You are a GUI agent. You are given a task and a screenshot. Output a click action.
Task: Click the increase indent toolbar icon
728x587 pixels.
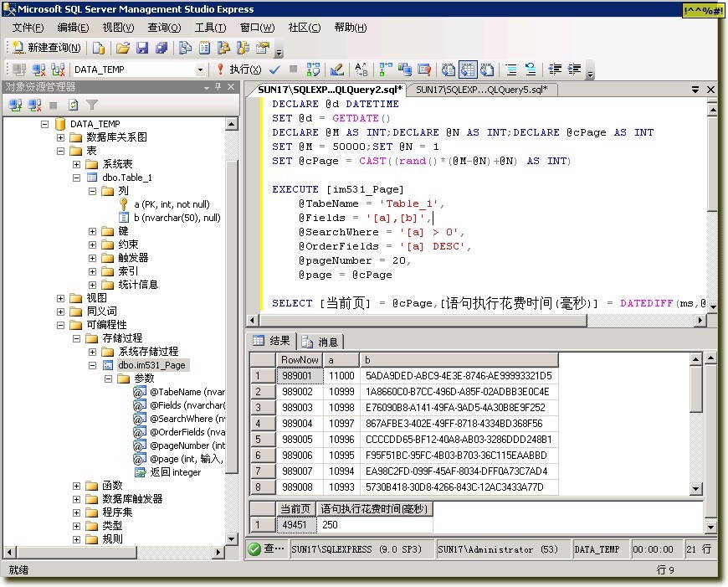click(576, 70)
